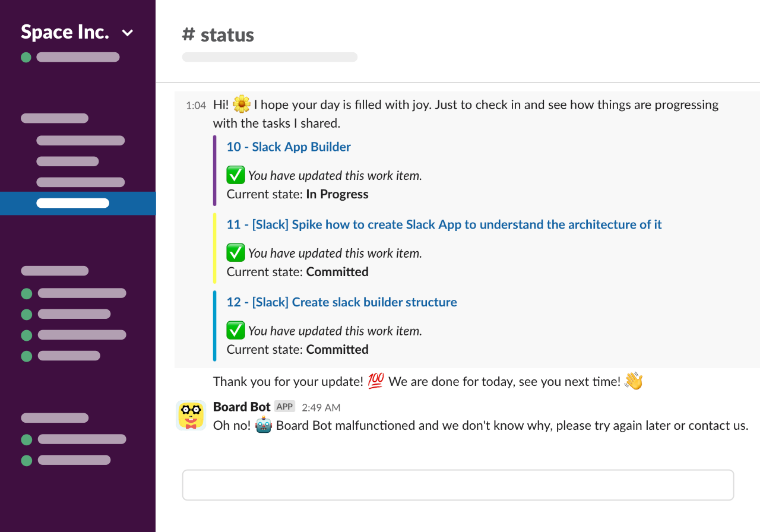
Task: Click green checkmark under Slack App Builder
Action: (236, 175)
